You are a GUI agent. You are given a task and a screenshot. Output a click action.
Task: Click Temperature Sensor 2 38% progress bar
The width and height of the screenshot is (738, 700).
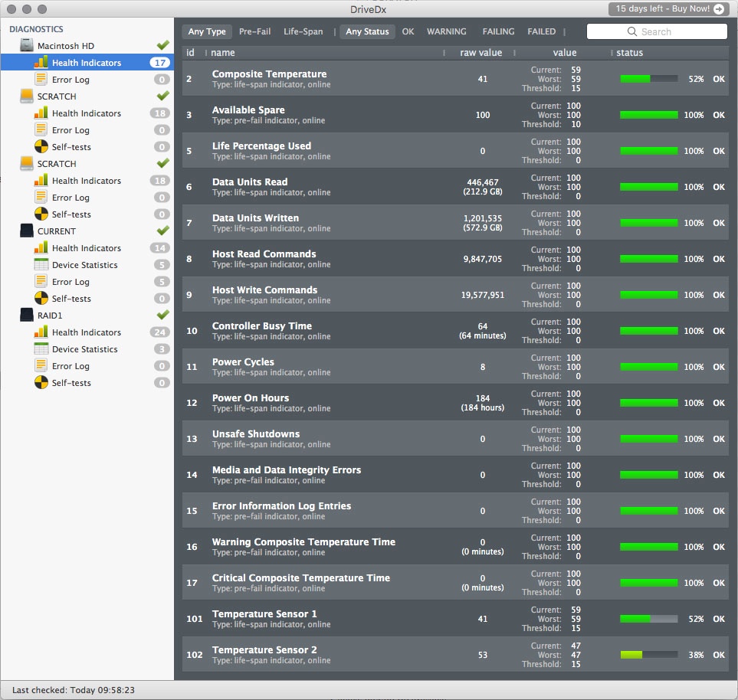click(649, 655)
